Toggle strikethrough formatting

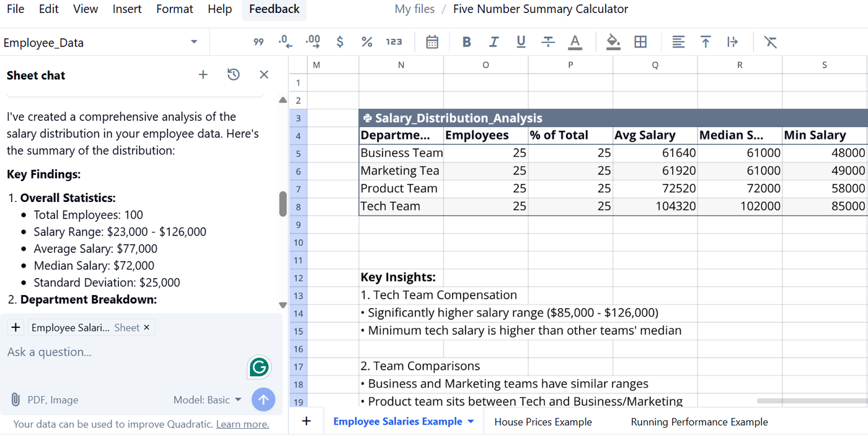(x=548, y=42)
